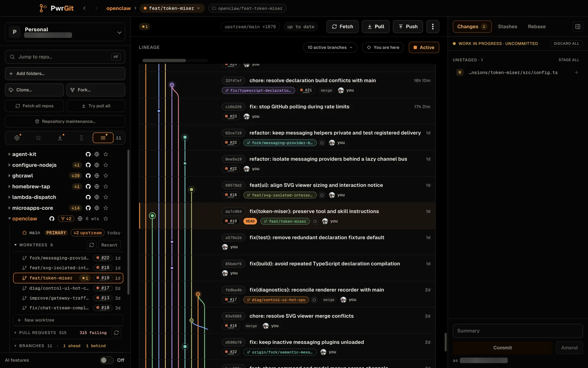Click the Commit button

502,348
